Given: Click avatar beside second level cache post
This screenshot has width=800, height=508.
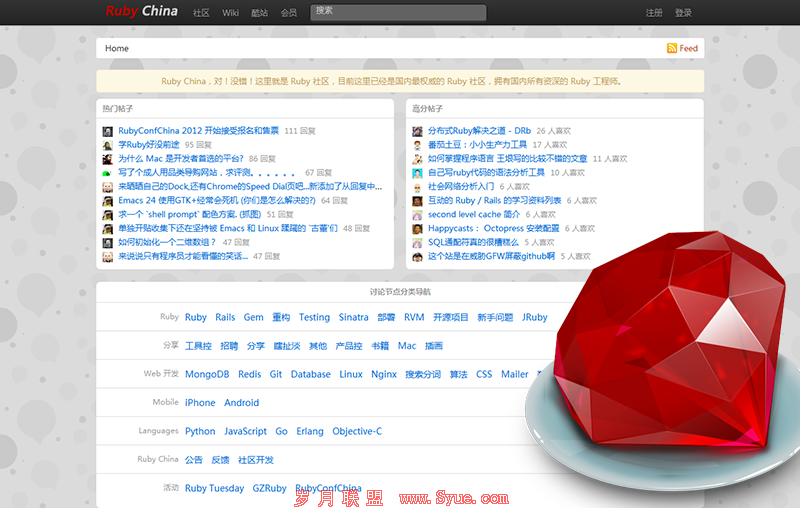Looking at the screenshot, I should [x=417, y=215].
